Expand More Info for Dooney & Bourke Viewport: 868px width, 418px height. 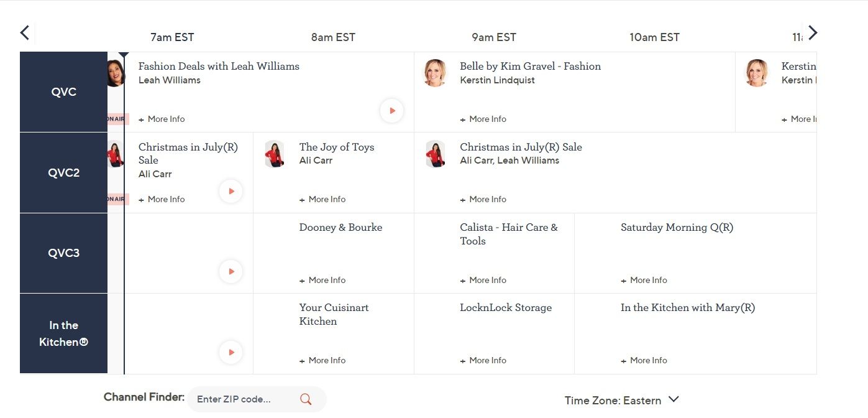[x=323, y=280]
